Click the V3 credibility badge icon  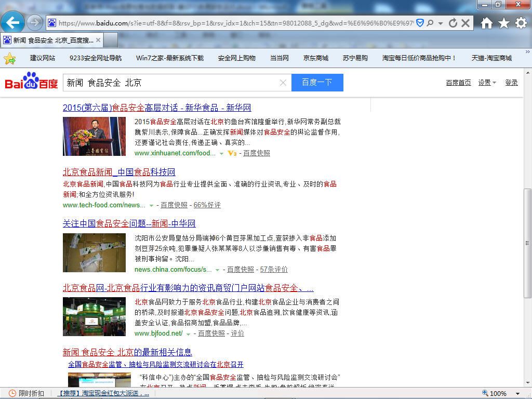click(x=232, y=153)
